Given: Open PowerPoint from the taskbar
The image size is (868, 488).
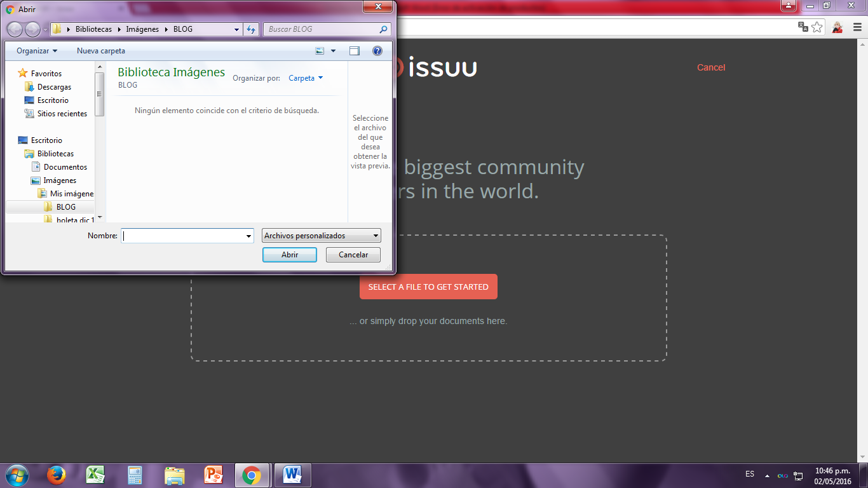Looking at the screenshot, I should (214, 475).
